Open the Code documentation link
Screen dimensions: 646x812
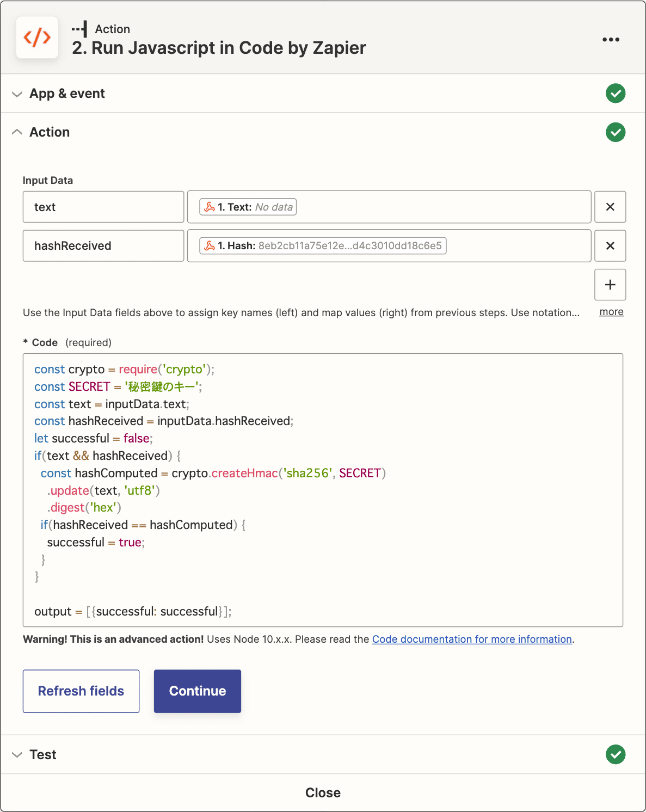471,639
